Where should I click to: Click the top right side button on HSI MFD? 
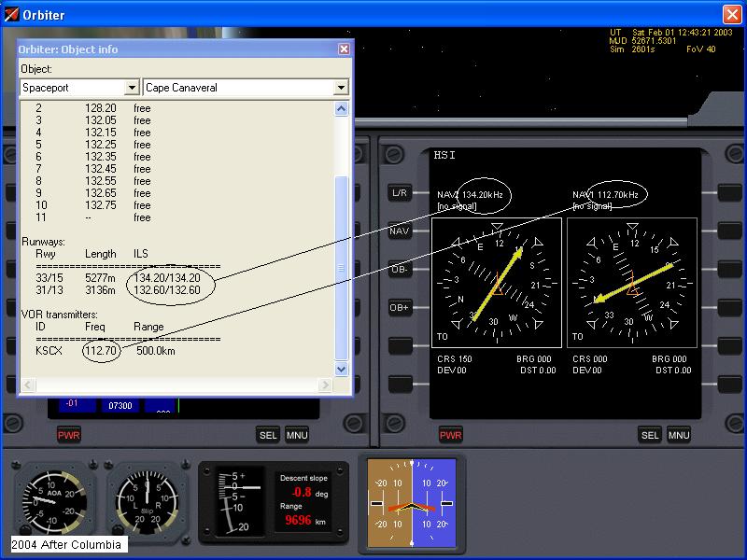(x=729, y=193)
